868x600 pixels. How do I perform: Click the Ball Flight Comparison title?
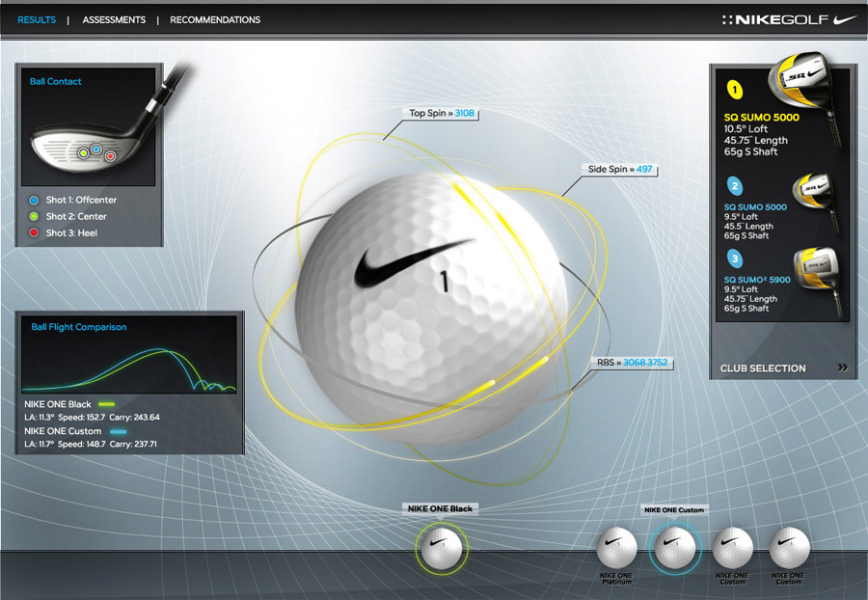click(79, 327)
